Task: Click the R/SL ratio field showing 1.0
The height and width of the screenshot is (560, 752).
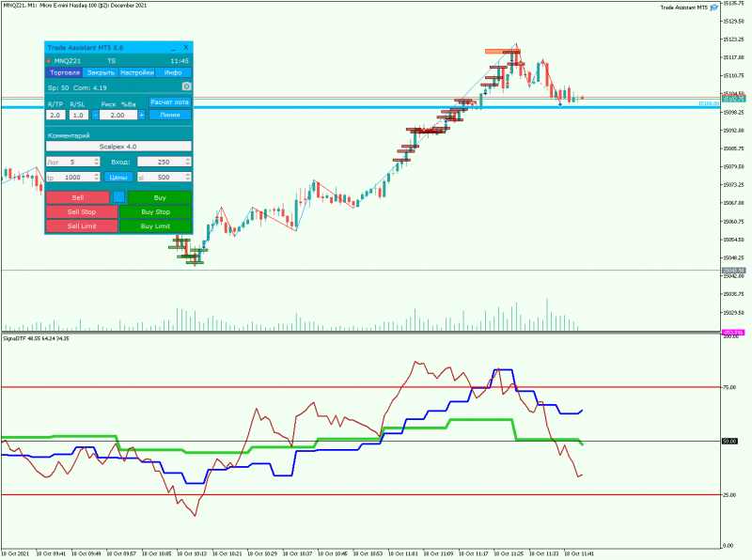Action: click(x=79, y=115)
